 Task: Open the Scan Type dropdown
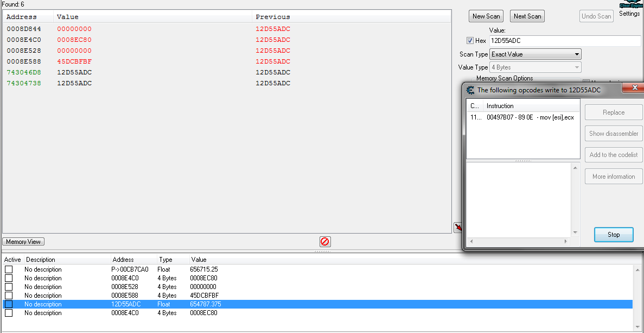(535, 54)
